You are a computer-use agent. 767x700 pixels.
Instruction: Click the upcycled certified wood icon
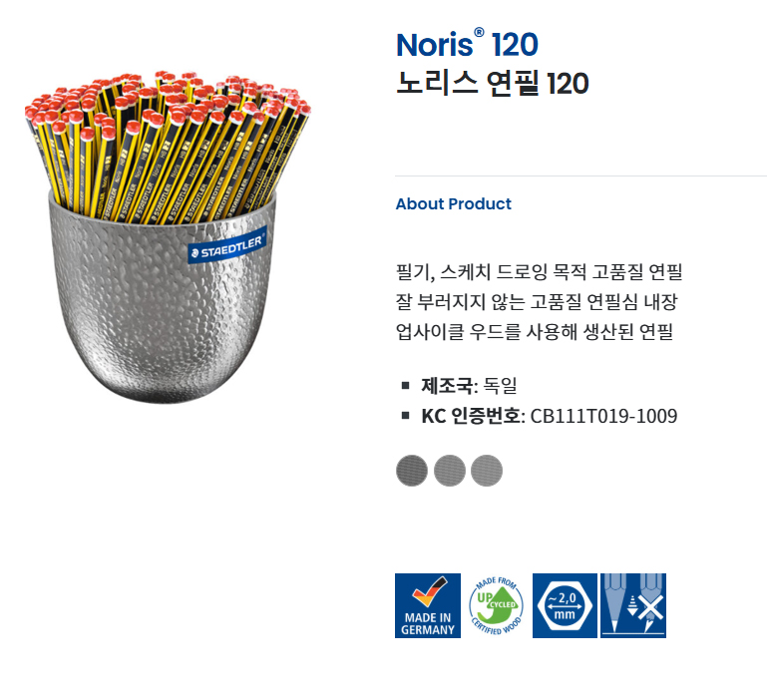point(496,605)
